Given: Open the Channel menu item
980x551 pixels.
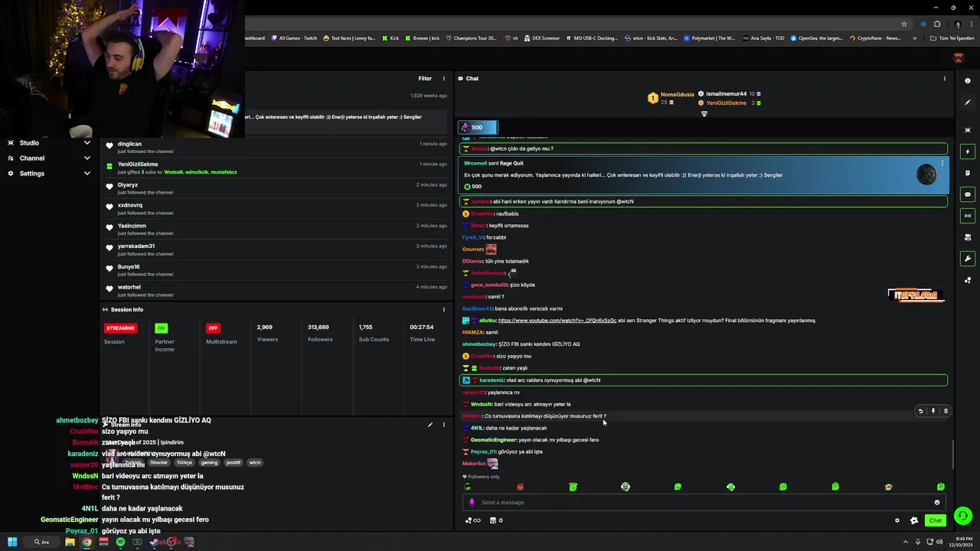Looking at the screenshot, I should point(31,158).
